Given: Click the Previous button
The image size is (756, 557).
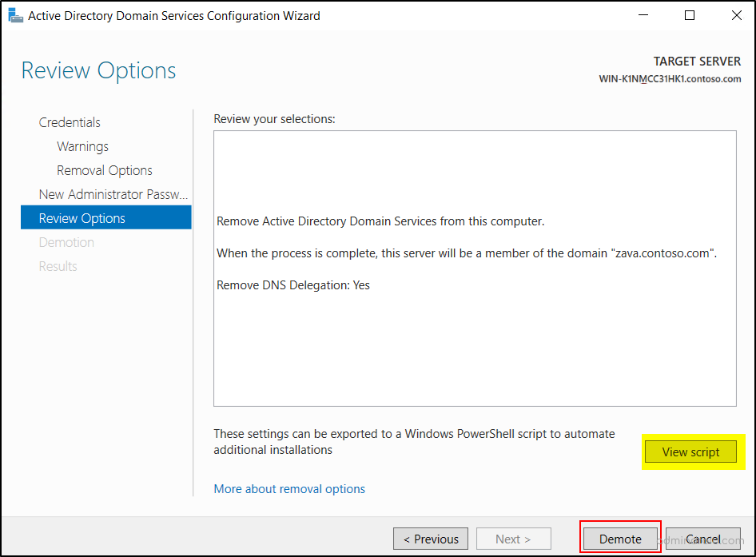Looking at the screenshot, I should [x=430, y=539].
